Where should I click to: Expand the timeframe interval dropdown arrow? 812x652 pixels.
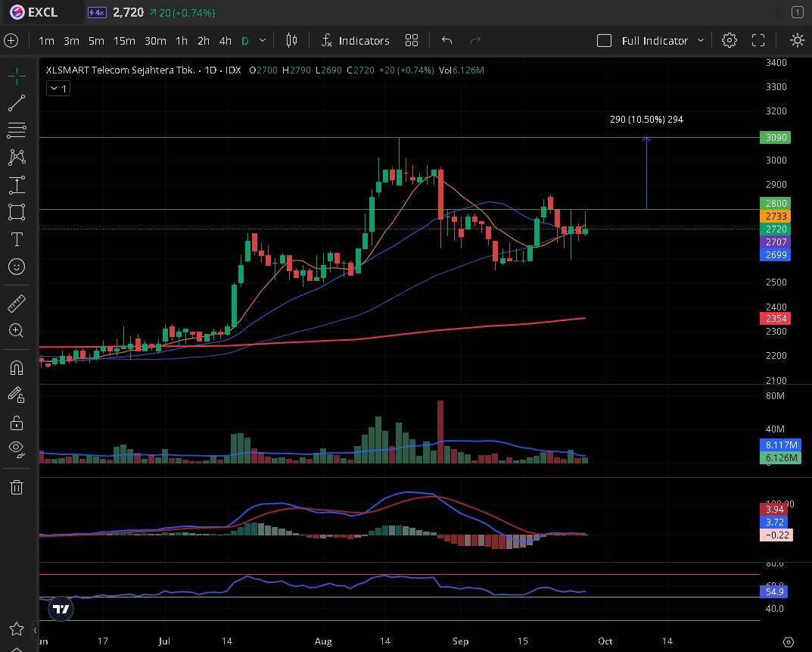pyautogui.click(x=263, y=40)
